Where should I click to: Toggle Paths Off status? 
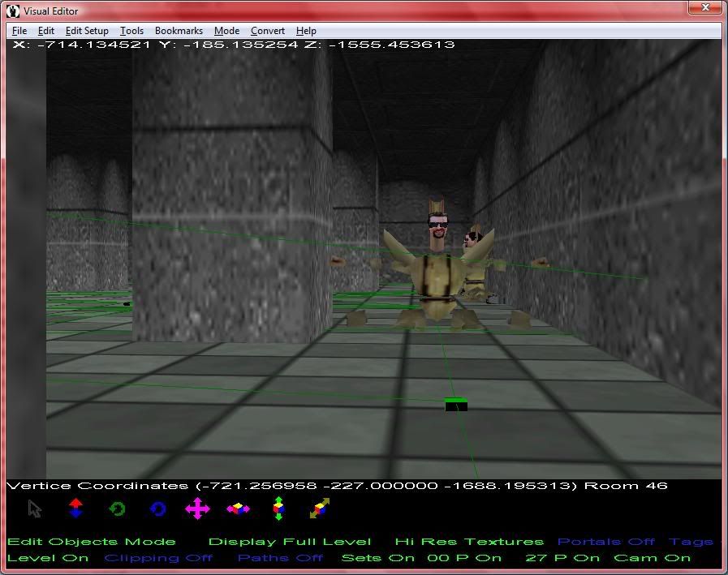(281, 558)
